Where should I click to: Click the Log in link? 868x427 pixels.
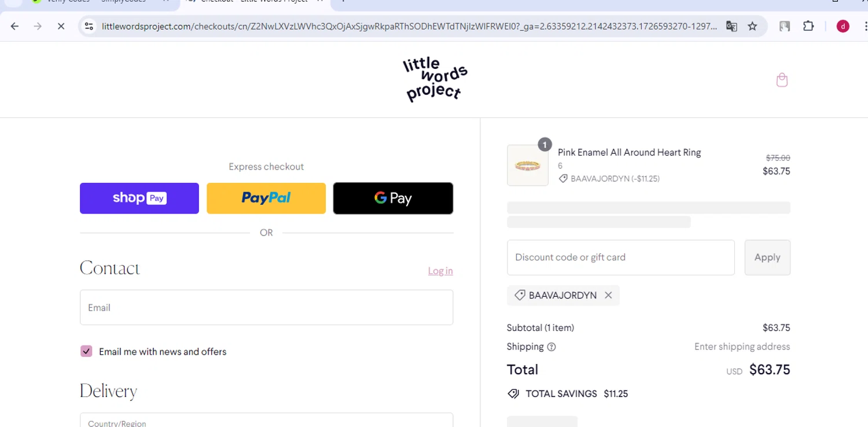tap(440, 271)
